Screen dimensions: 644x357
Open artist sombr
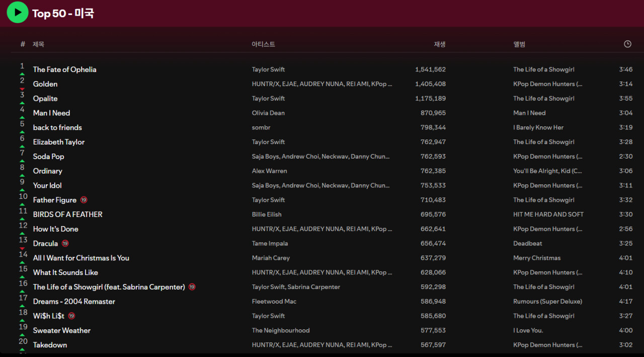click(261, 127)
